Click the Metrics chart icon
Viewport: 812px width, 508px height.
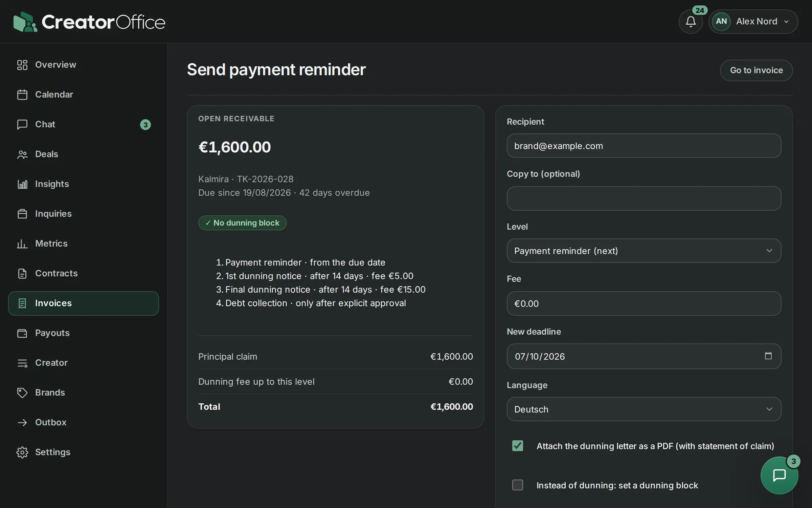click(x=22, y=244)
